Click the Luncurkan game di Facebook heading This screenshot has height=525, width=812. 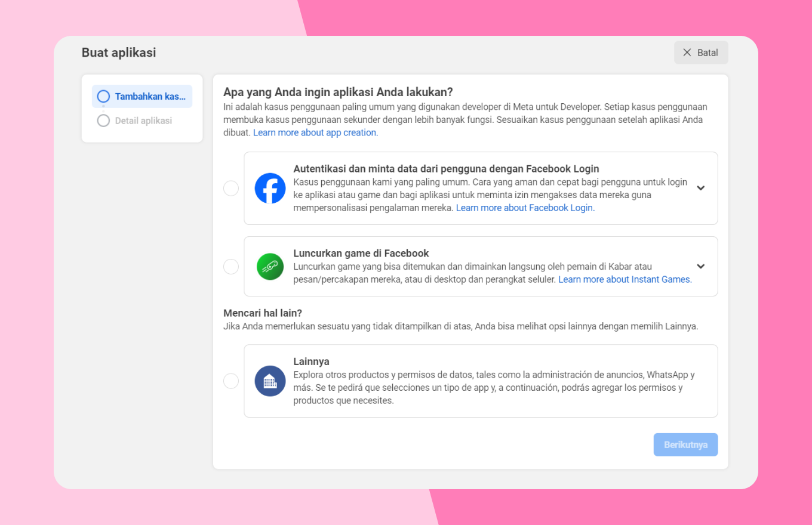point(361,253)
